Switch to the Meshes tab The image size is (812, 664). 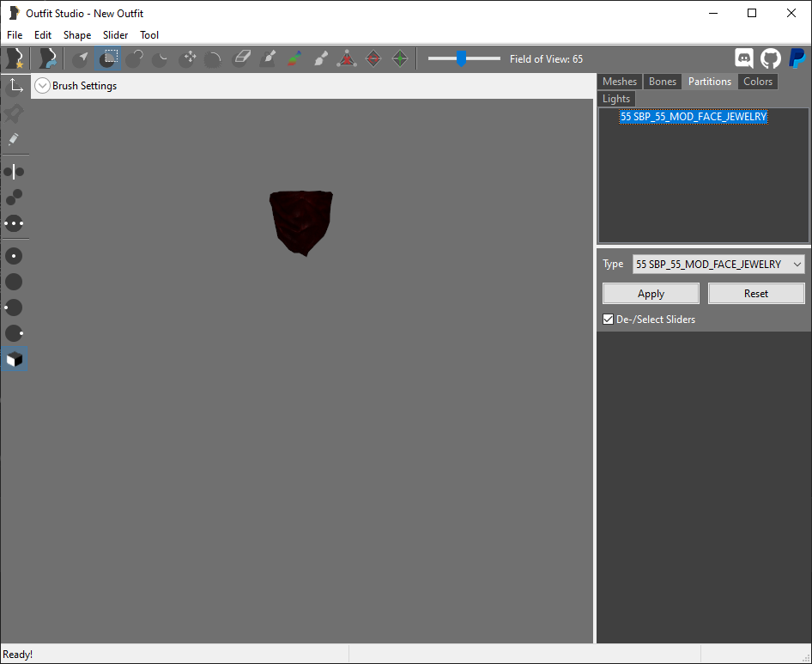coord(620,82)
